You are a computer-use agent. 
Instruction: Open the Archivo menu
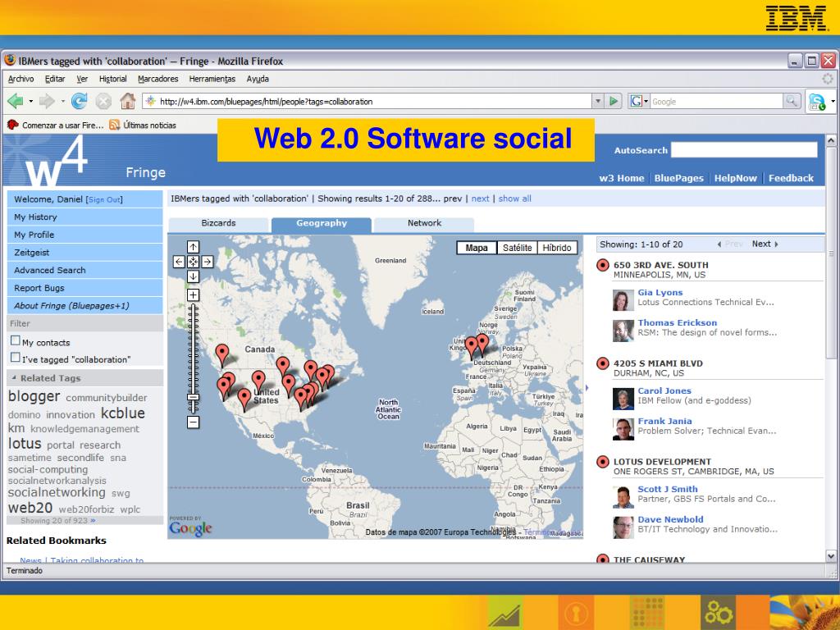21,79
